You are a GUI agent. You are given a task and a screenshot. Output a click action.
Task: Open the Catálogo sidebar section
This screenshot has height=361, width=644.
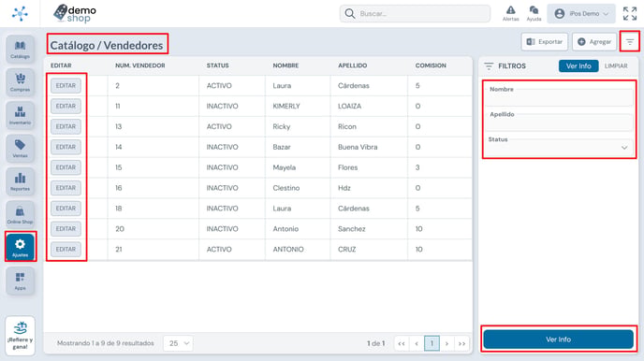click(21, 50)
